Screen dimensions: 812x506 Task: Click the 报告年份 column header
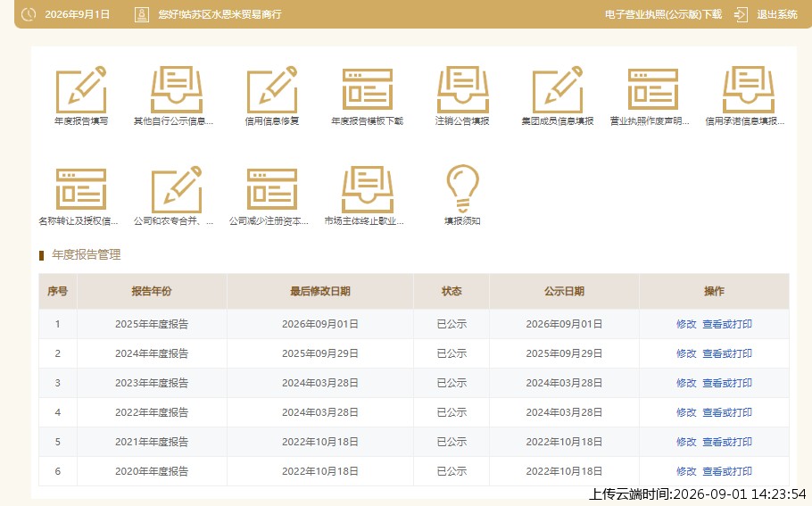(x=152, y=292)
